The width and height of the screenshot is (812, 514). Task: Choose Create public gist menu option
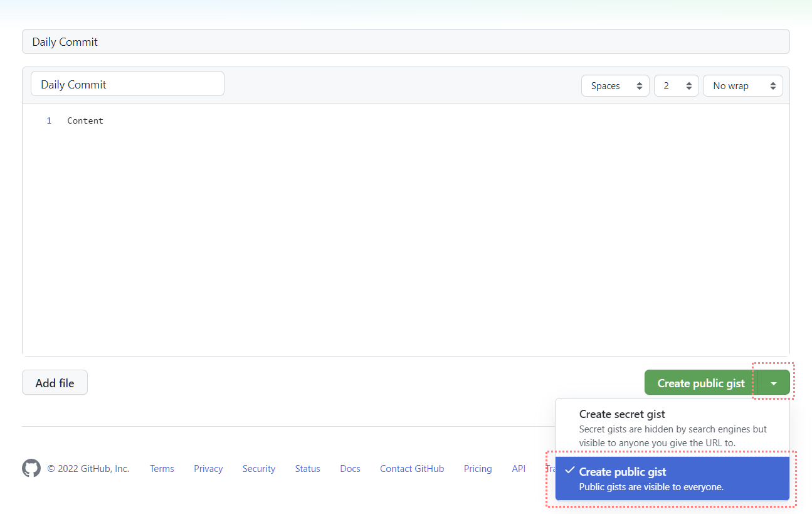[x=672, y=479]
